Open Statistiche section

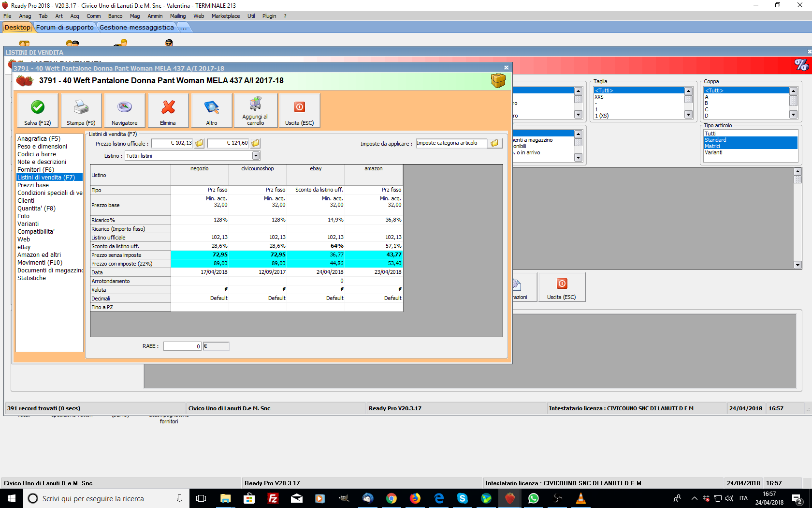point(31,278)
